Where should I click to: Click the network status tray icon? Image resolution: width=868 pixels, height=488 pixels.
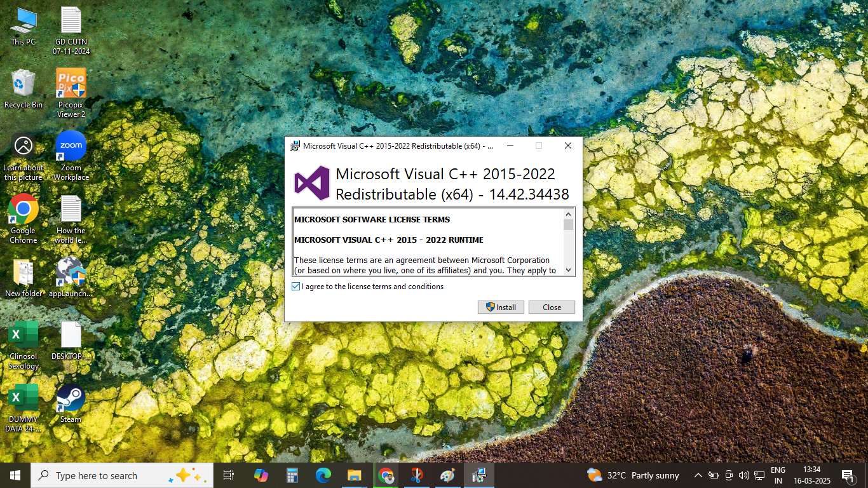(759, 475)
